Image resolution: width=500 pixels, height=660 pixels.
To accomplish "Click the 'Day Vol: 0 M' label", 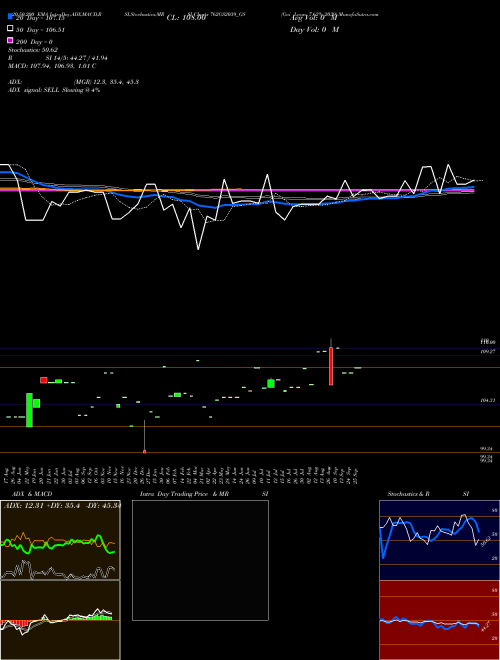I will tap(314, 29).
